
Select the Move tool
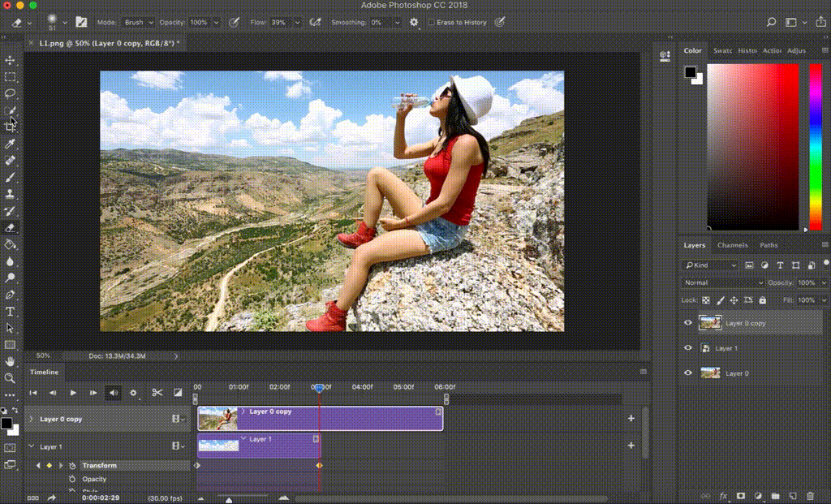pos(10,60)
